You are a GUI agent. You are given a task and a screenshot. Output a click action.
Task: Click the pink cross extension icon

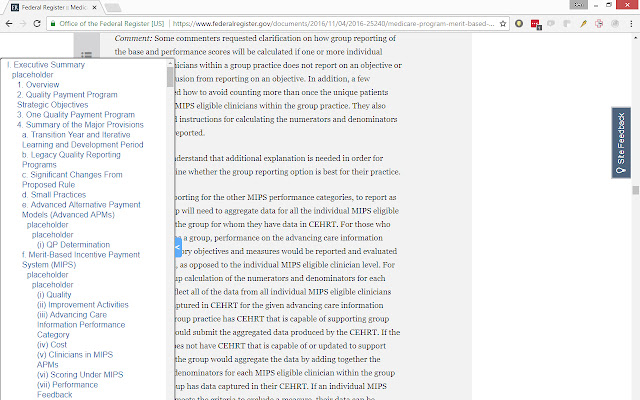coord(599,24)
